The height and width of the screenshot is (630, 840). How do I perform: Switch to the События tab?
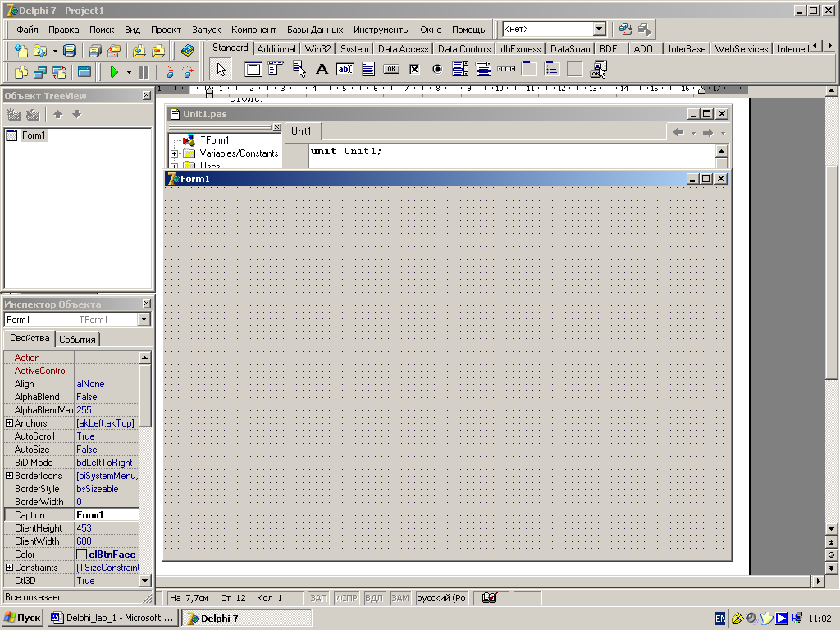(77, 339)
